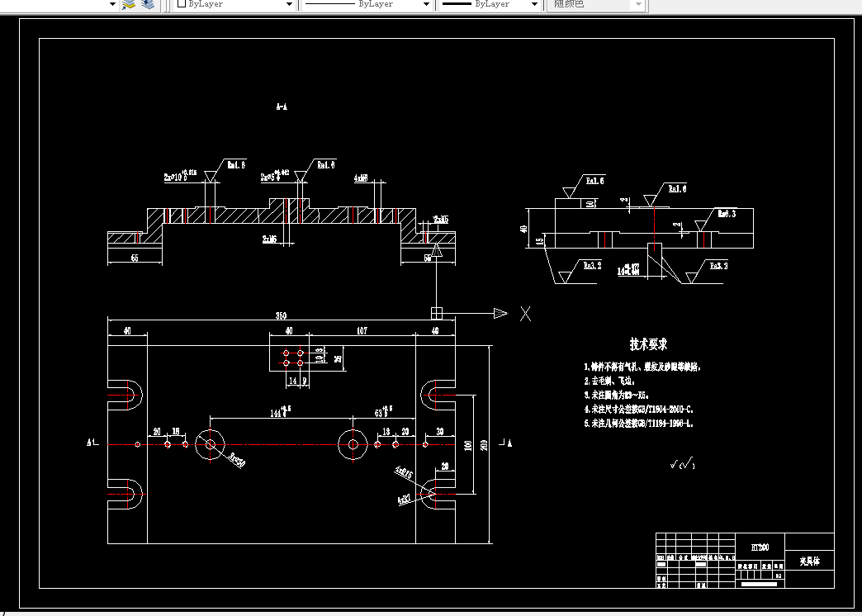Select the 28 dimension text

(445, 467)
